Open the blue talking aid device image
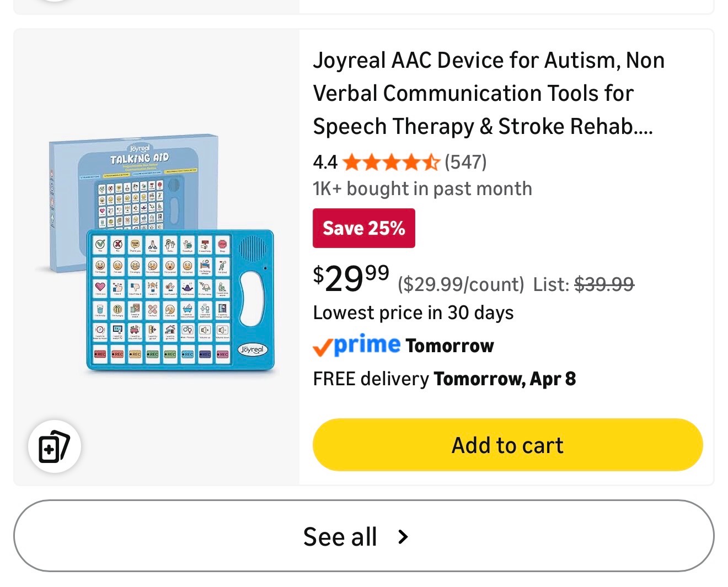This screenshot has height=587, width=728. click(x=180, y=300)
